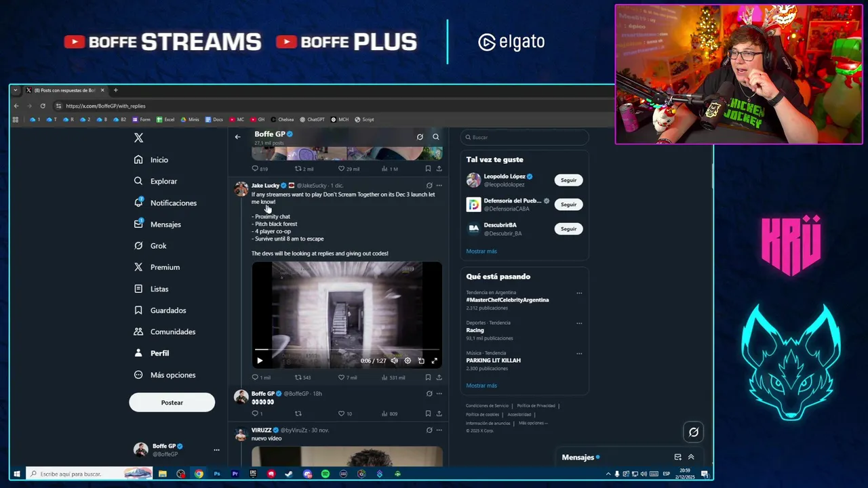Open Spotify from the taskbar
The image size is (868, 488).
tap(325, 474)
